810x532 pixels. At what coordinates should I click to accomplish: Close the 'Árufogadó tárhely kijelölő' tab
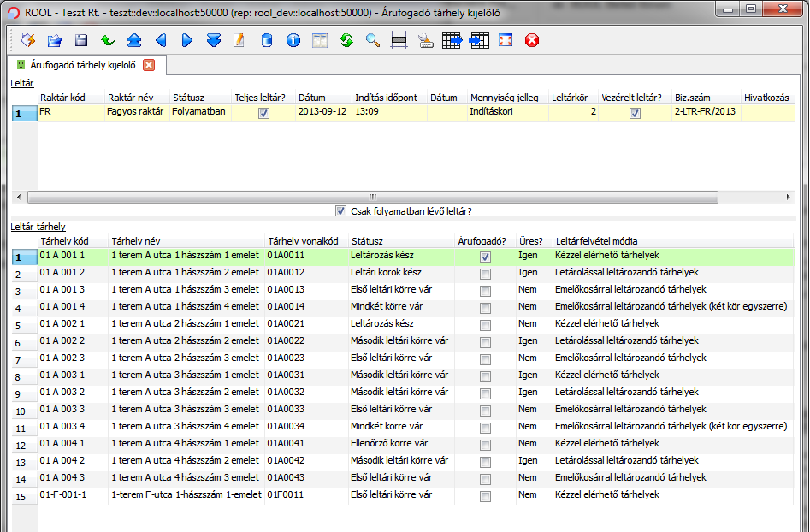pyautogui.click(x=149, y=65)
